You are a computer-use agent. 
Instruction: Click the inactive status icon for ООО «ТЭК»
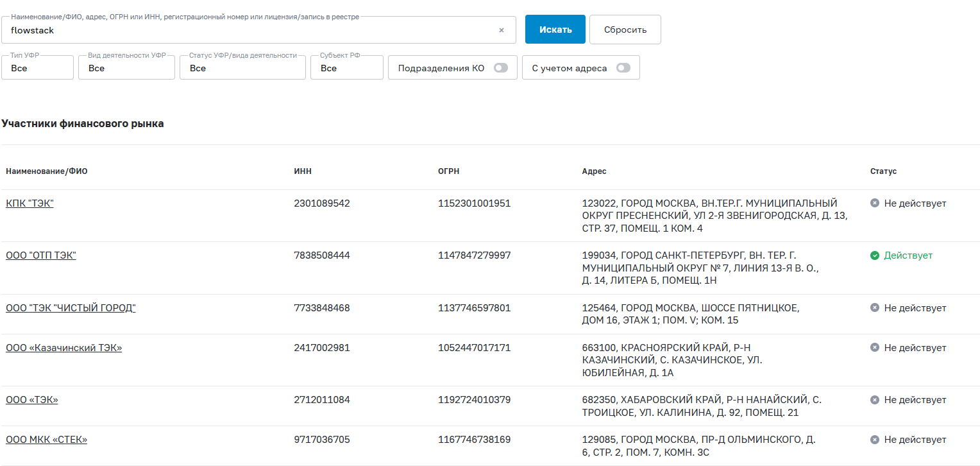tap(874, 400)
